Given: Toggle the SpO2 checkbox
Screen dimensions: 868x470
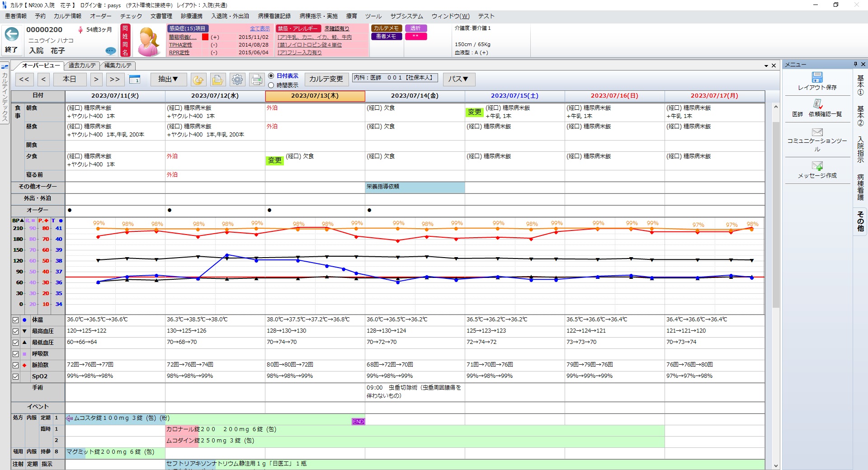Looking at the screenshot, I should (15, 376).
